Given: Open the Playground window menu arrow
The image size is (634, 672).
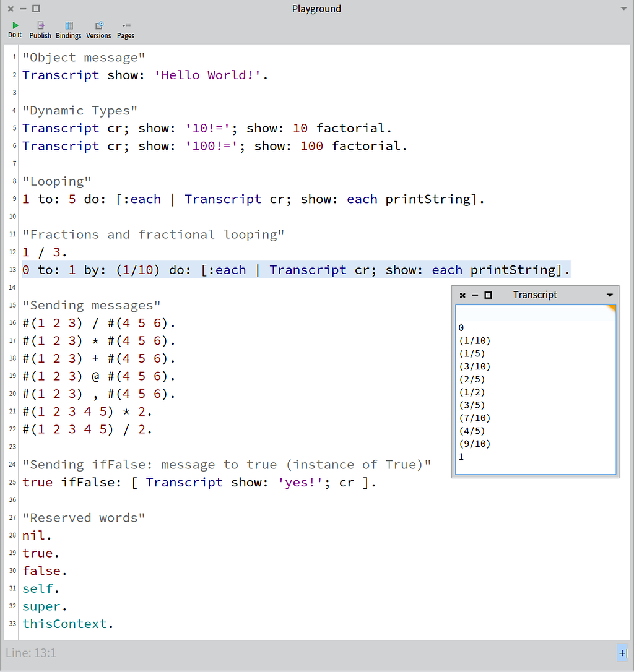Looking at the screenshot, I should pyautogui.click(x=623, y=9).
